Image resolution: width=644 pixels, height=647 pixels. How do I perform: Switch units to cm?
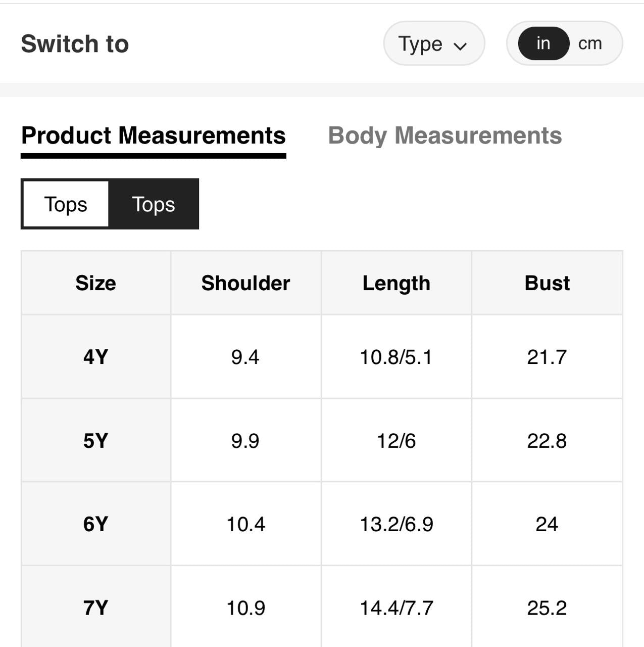(x=590, y=44)
